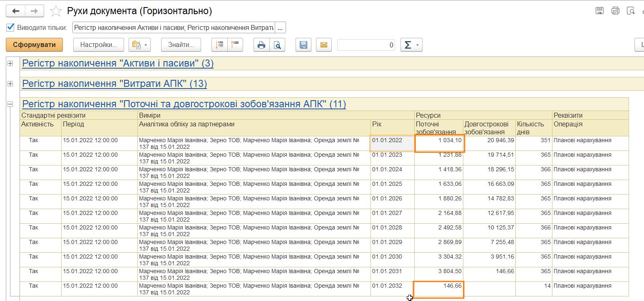Select year cell 01.01.2023
The width and height of the screenshot is (644, 301).
pos(393,158)
